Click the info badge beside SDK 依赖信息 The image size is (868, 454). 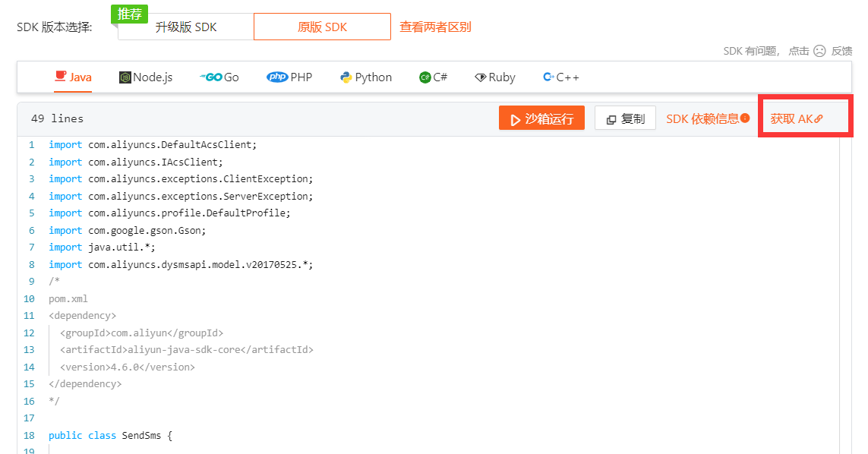745,118
